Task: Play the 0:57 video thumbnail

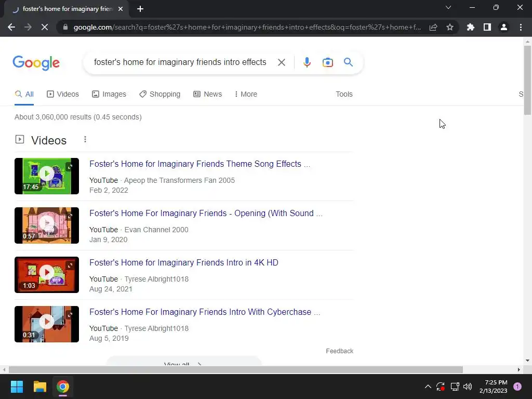Action: tap(47, 225)
